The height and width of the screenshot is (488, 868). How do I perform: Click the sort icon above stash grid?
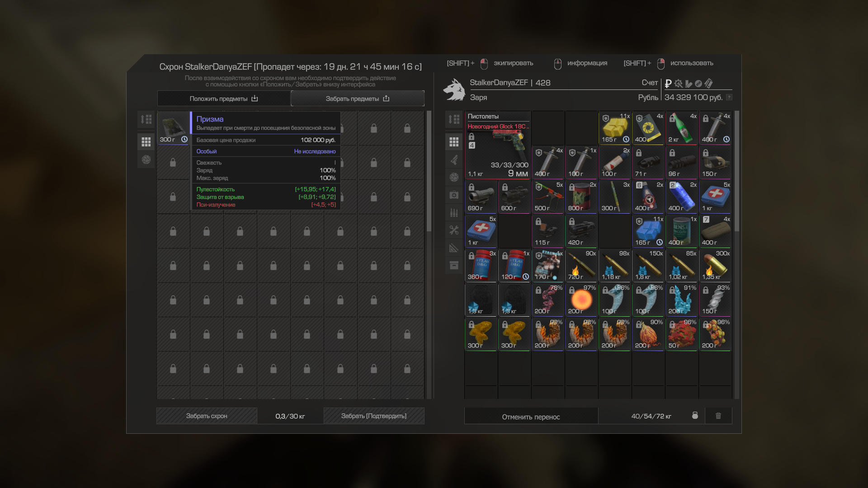pos(146,119)
